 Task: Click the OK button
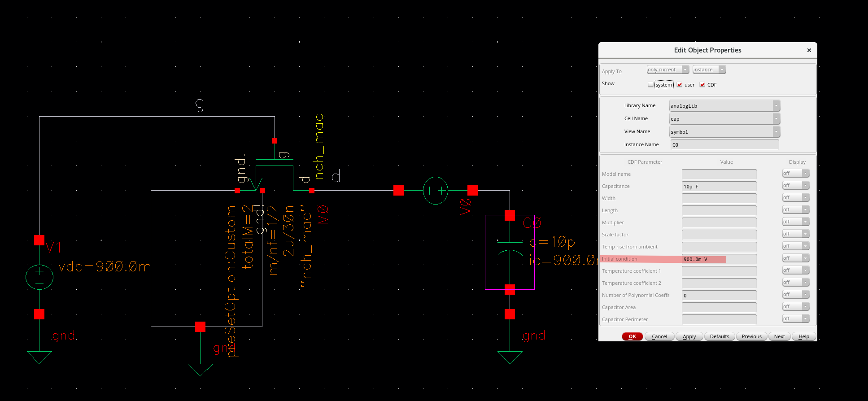[632, 336]
